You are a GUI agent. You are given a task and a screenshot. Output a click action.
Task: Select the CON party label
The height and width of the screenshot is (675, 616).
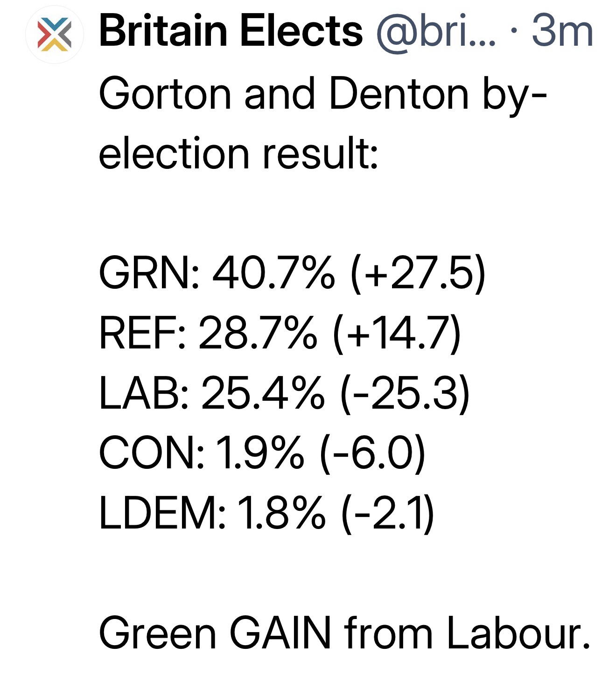[147, 453]
